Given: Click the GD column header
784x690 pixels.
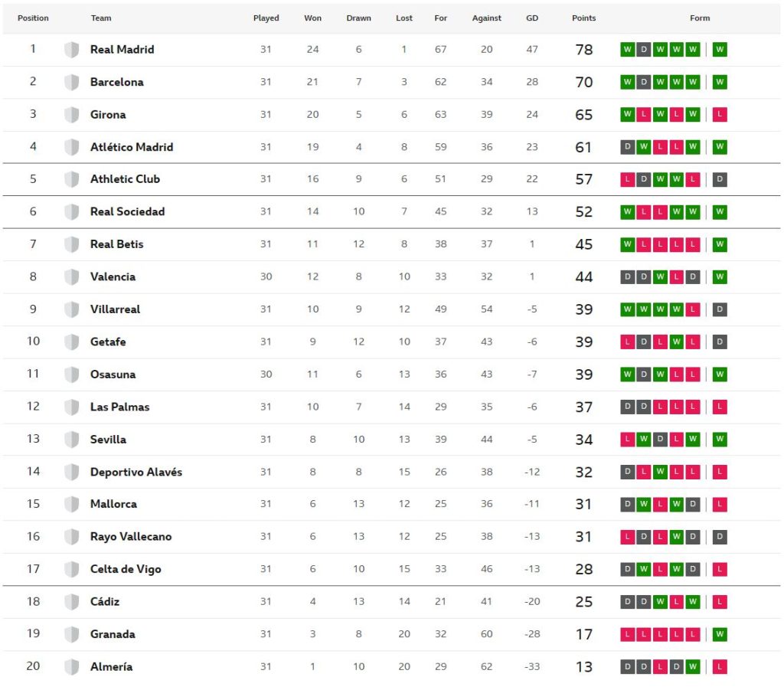Looking at the screenshot, I should tap(532, 18).
